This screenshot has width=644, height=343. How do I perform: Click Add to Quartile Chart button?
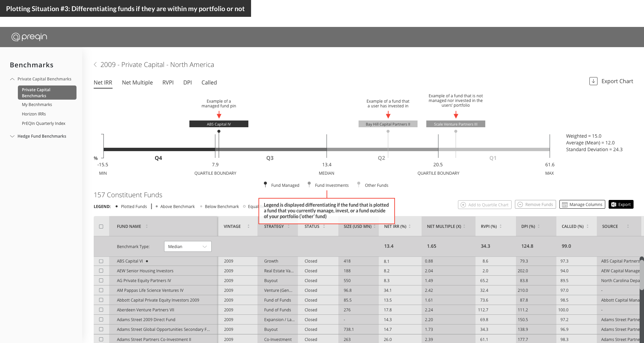pos(485,205)
